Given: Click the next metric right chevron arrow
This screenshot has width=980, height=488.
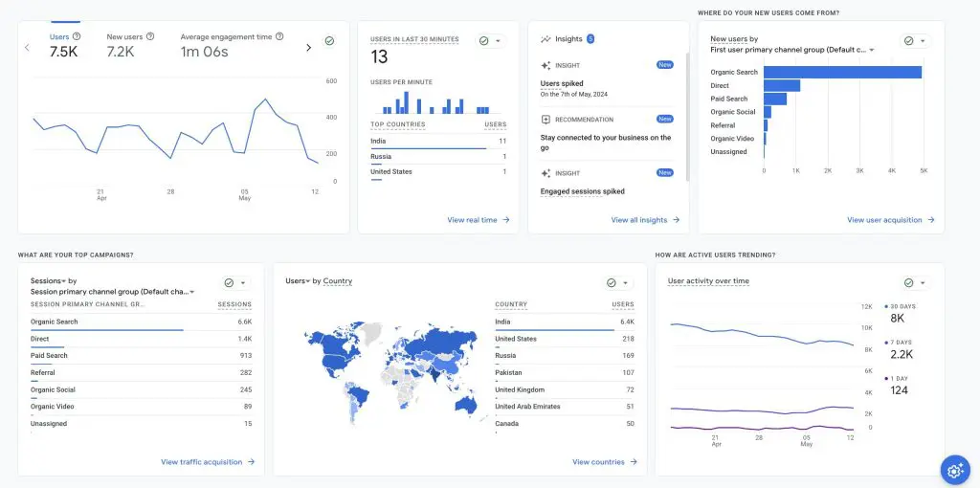Looking at the screenshot, I should (x=308, y=47).
